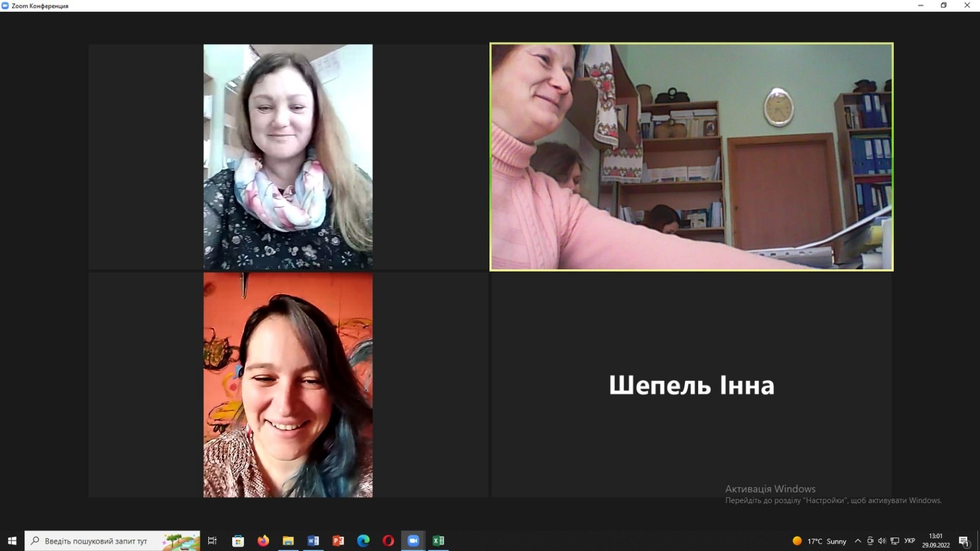Viewport: 980px width, 551px height.
Task: Restore down the Zoom window
Action: [944, 6]
